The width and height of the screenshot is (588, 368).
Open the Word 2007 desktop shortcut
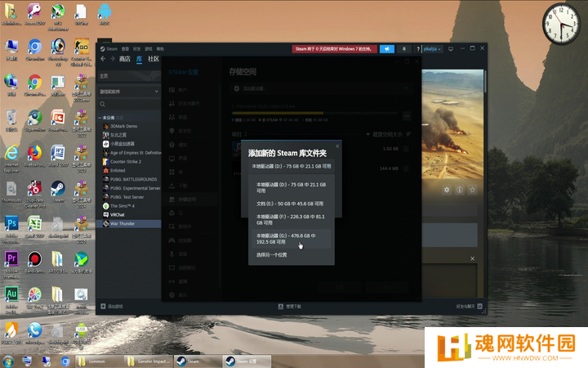coord(58,156)
